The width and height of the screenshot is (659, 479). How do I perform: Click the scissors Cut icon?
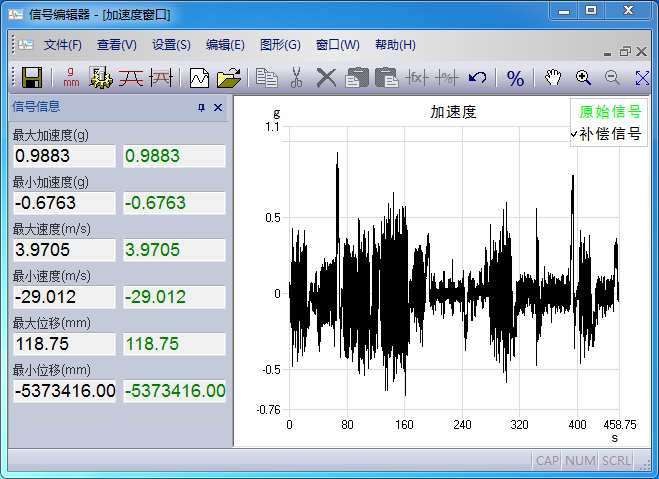coord(296,78)
